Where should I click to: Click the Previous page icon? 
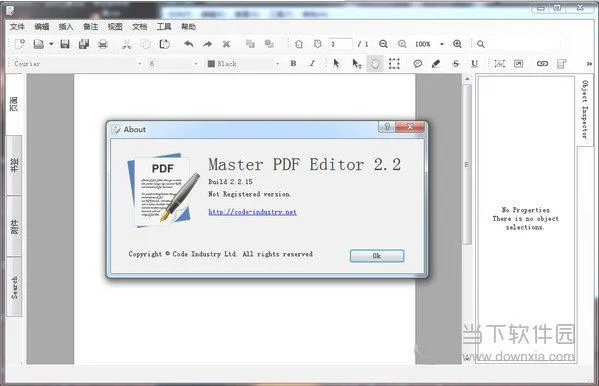coord(318,44)
